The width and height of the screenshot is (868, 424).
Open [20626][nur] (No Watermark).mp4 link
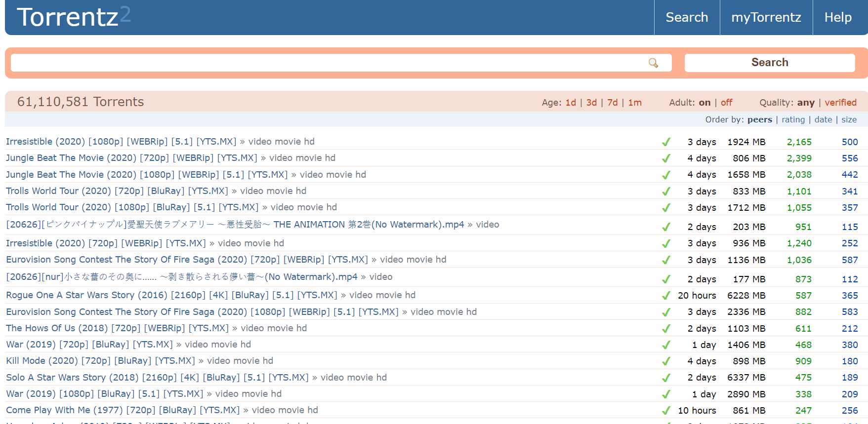click(182, 277)
